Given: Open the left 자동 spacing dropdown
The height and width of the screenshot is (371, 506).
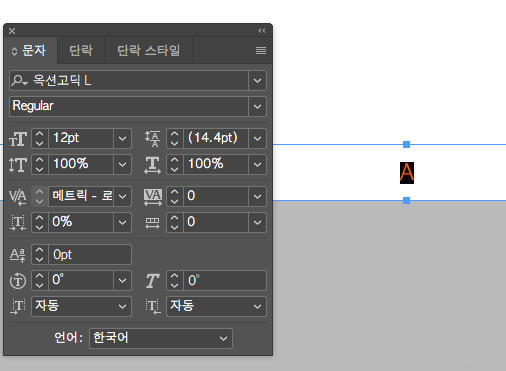Looking at the screenshot, I should pyautogui.click(x=81, y=306).
